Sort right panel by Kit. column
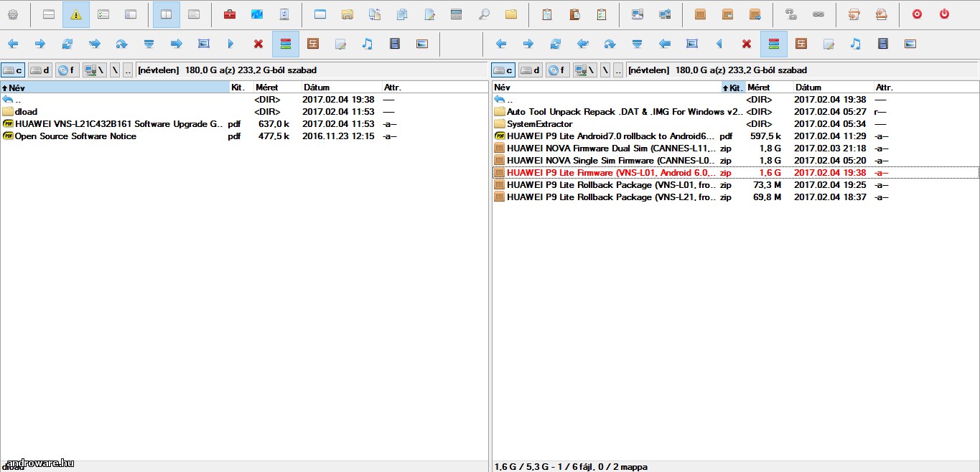Screen dimensions: 980x472 [x=733, y=88]
